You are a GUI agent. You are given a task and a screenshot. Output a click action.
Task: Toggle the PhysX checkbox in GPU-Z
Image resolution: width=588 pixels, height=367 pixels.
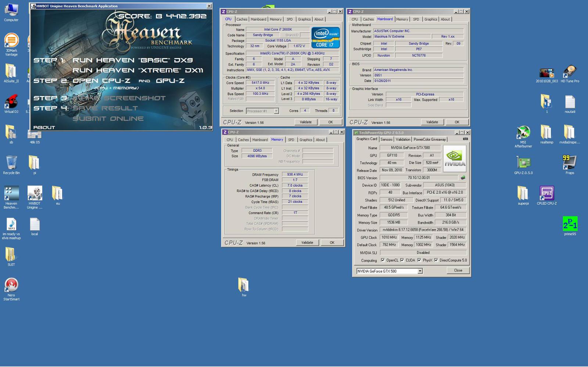click(x=419, y=260)
